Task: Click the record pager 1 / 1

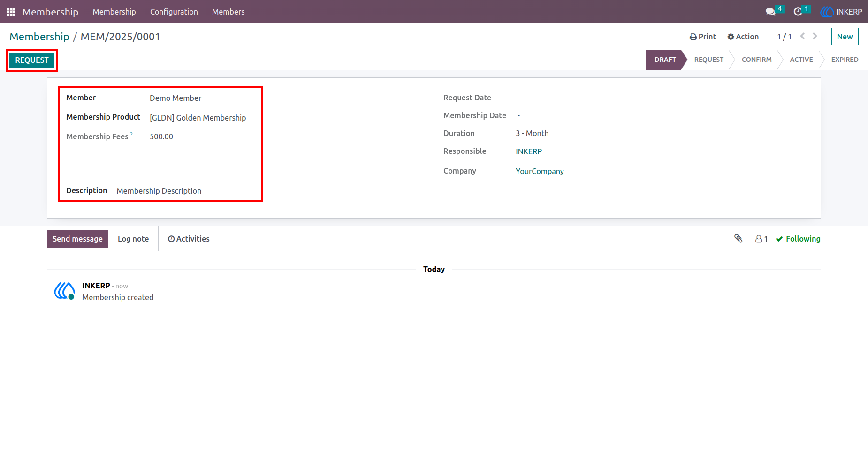Action: coord(784,37)
